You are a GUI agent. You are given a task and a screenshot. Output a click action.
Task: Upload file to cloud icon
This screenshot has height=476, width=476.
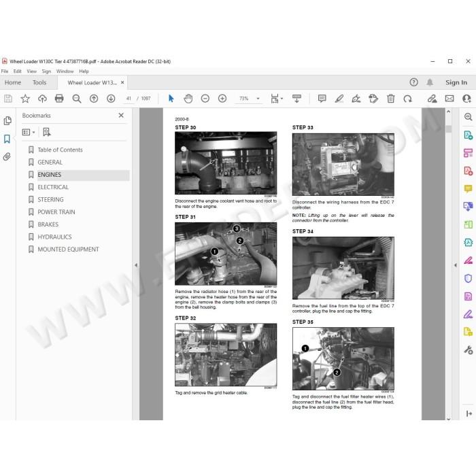[42, 99]
